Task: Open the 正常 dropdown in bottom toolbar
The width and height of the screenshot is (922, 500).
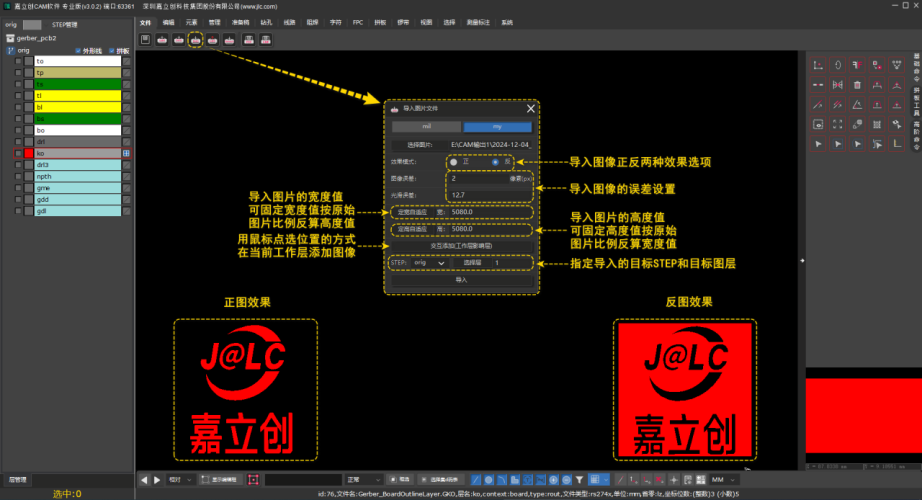Action: tap(363, 479)
